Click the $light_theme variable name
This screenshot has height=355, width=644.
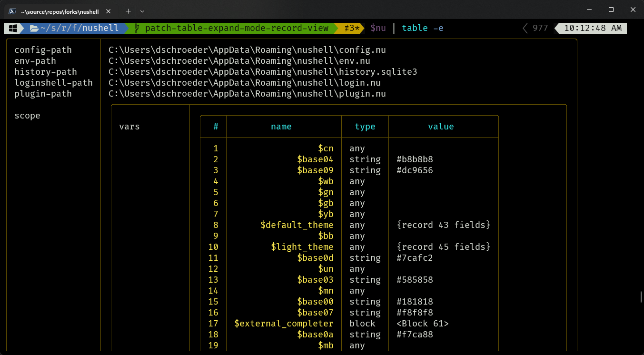(x=302, y=247)
